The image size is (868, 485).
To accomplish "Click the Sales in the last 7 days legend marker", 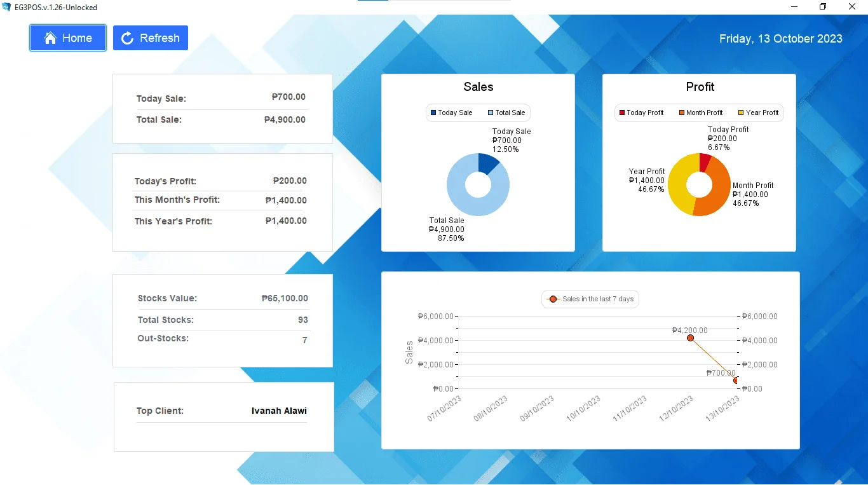I will pyautogui.click(x=552, y=299).
